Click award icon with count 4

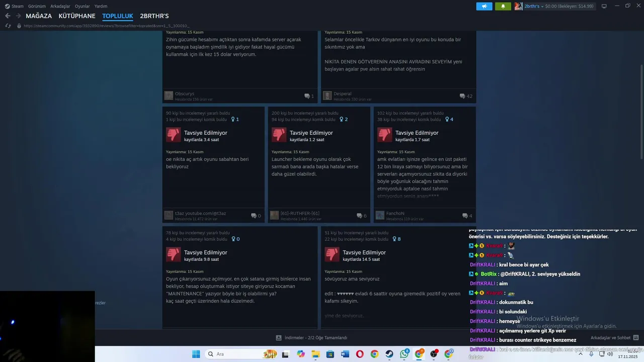coord(447,120)
